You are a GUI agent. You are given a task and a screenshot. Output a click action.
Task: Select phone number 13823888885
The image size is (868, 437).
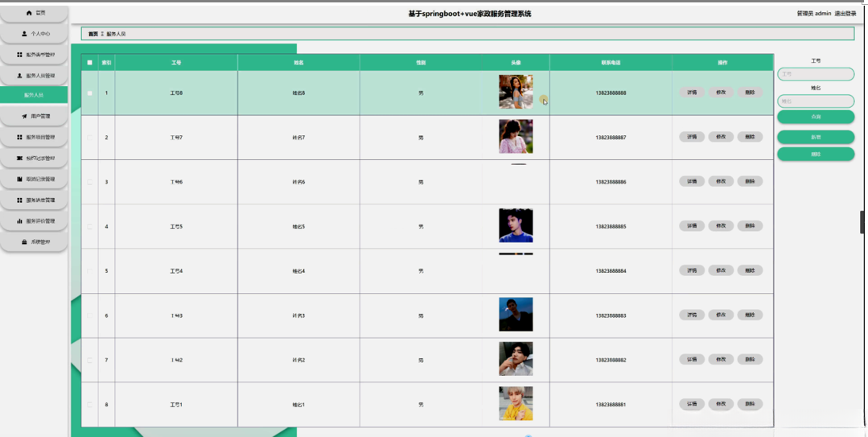coord(611,226)
